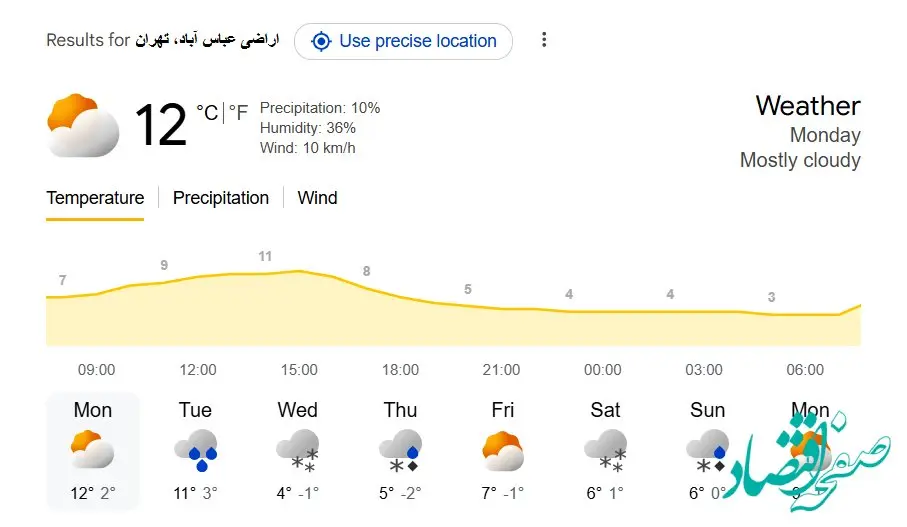Click the large current weather cloud-sun icon

(x=84, y=126)
